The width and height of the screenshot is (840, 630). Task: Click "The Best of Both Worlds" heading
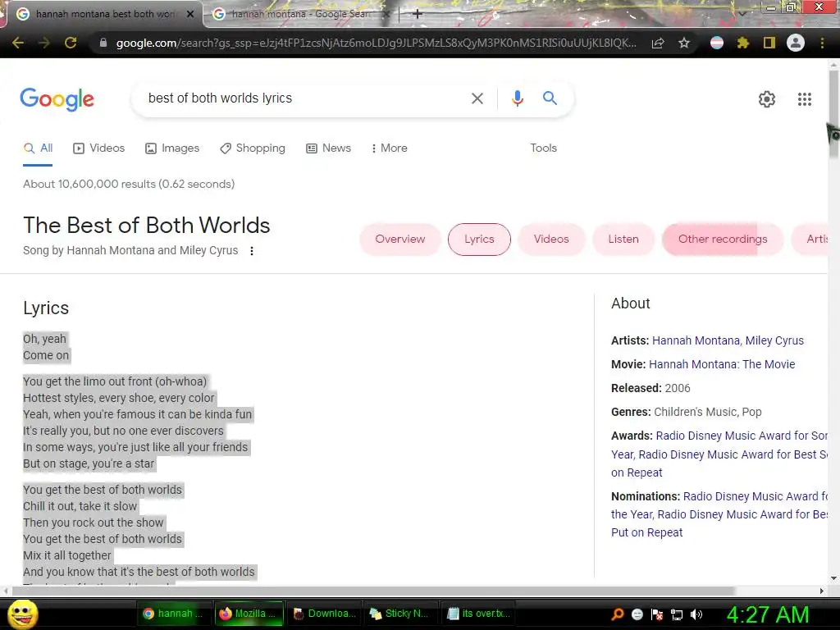pos(146,226)
